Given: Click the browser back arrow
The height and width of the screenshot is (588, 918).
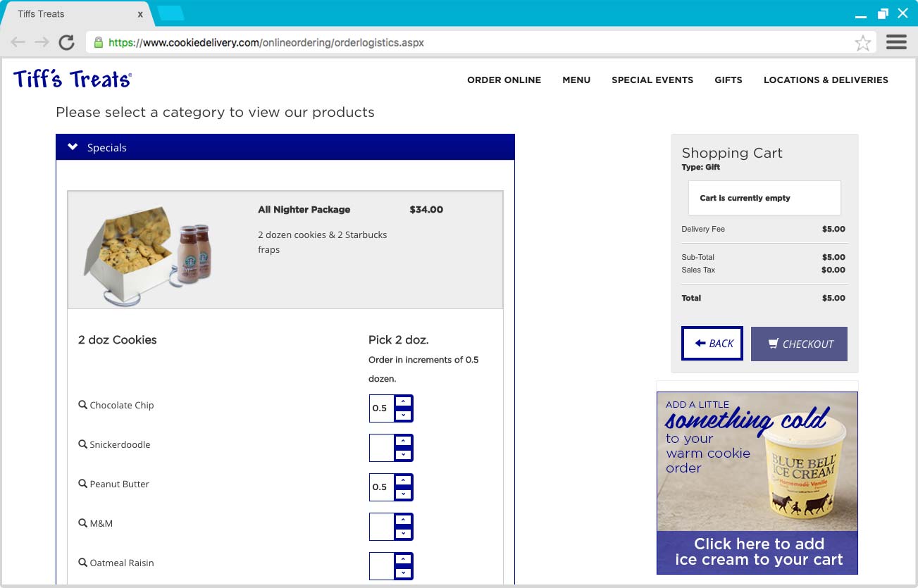Looking at the screenshot, I should click(x=18, y=42).
